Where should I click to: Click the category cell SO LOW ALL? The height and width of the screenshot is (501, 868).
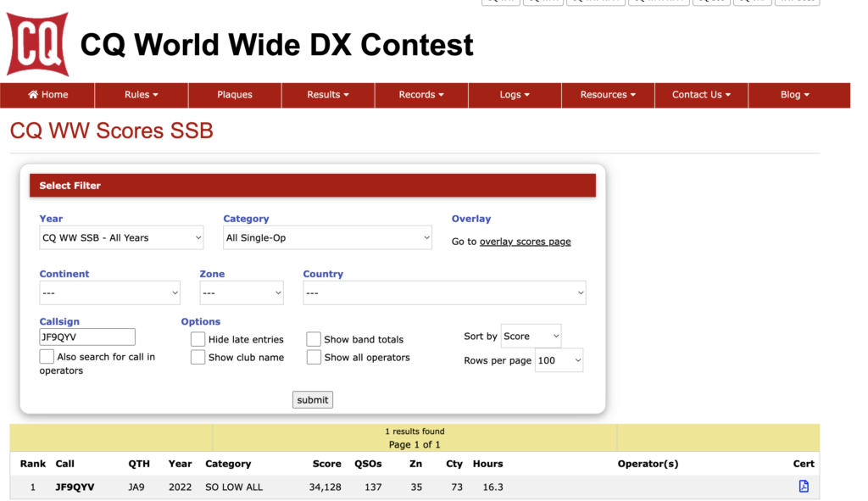pyautogui.click(x=234, y=487)
